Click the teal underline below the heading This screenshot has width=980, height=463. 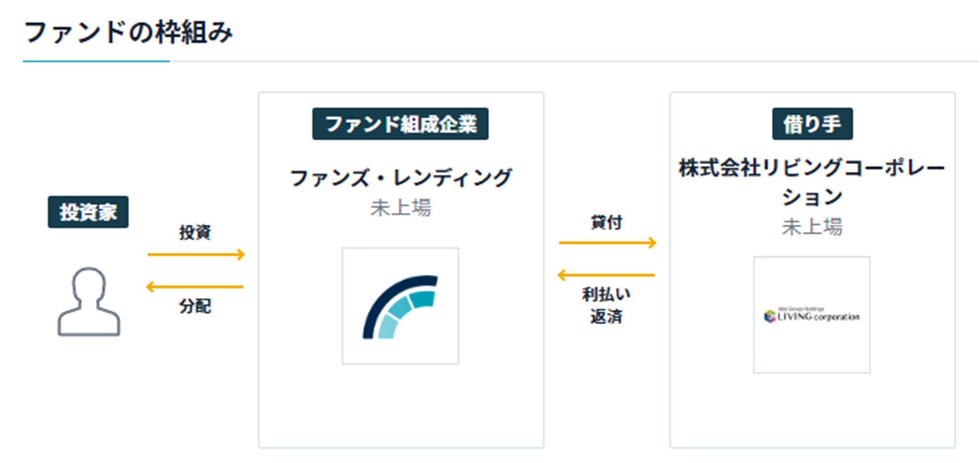pos(96,61)
